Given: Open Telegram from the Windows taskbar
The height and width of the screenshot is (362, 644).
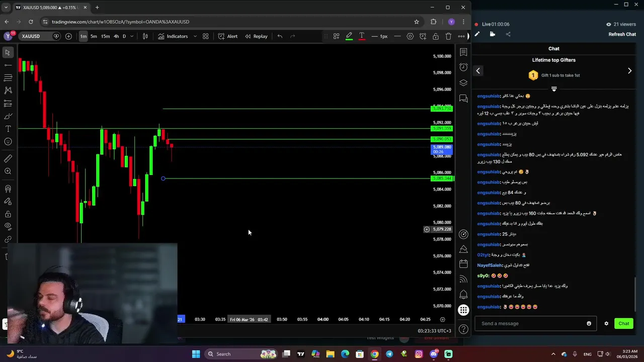Looking at the screenshot, I should [x=389, y=354].
